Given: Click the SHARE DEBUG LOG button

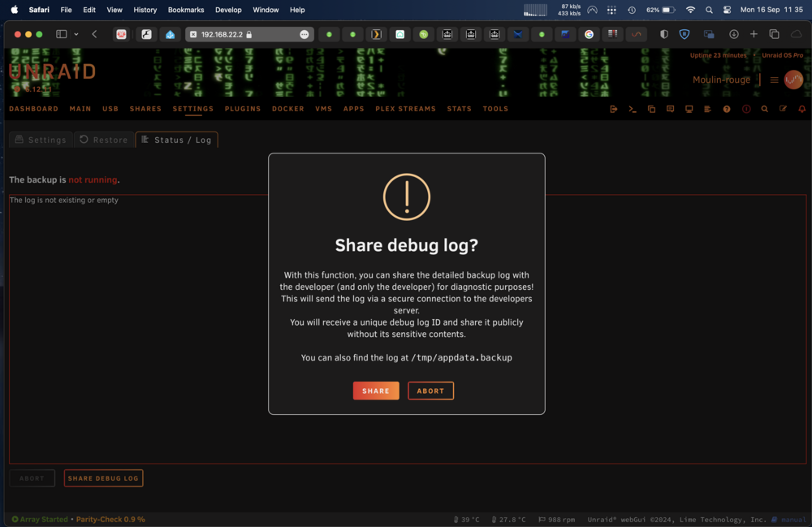Looking at the screenshot, I should (104, 478).
